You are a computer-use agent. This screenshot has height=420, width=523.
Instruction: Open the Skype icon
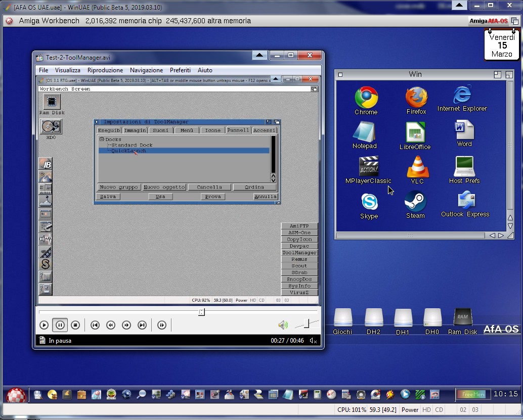tap(369, 202)
